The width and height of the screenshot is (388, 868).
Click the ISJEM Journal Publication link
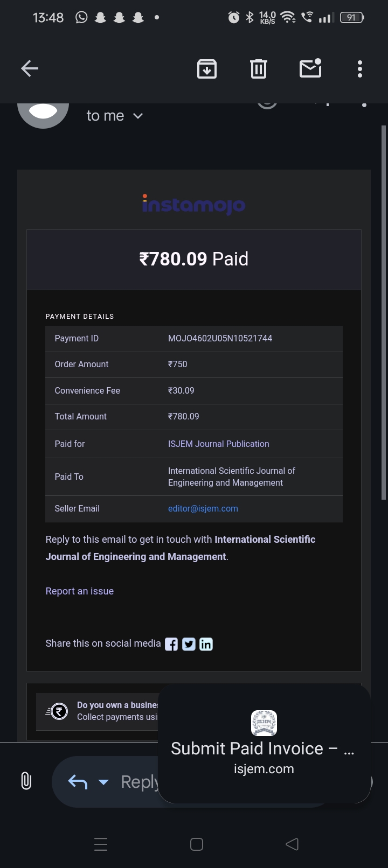(x=218, y=444)
